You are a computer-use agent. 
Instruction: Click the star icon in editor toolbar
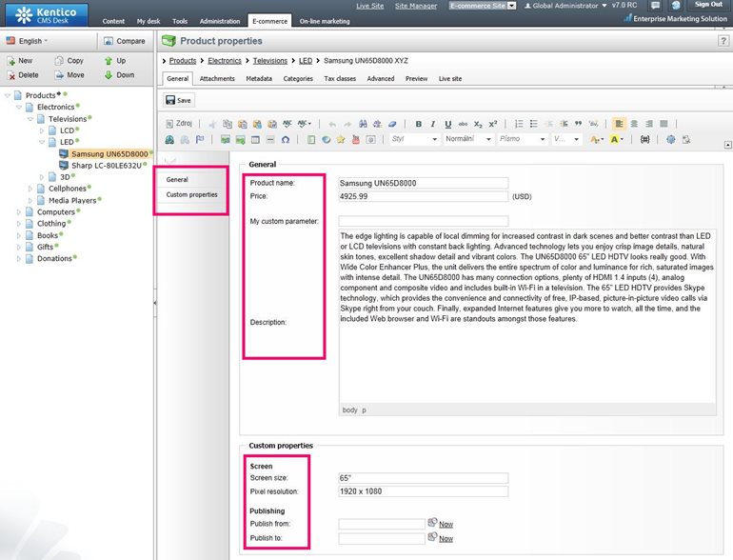coord(341,139)
